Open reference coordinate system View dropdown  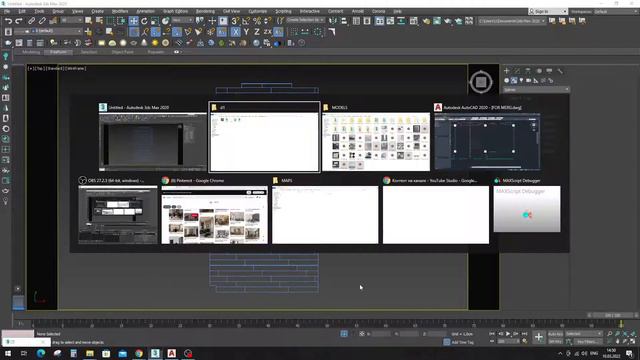[x=182, y=20]
